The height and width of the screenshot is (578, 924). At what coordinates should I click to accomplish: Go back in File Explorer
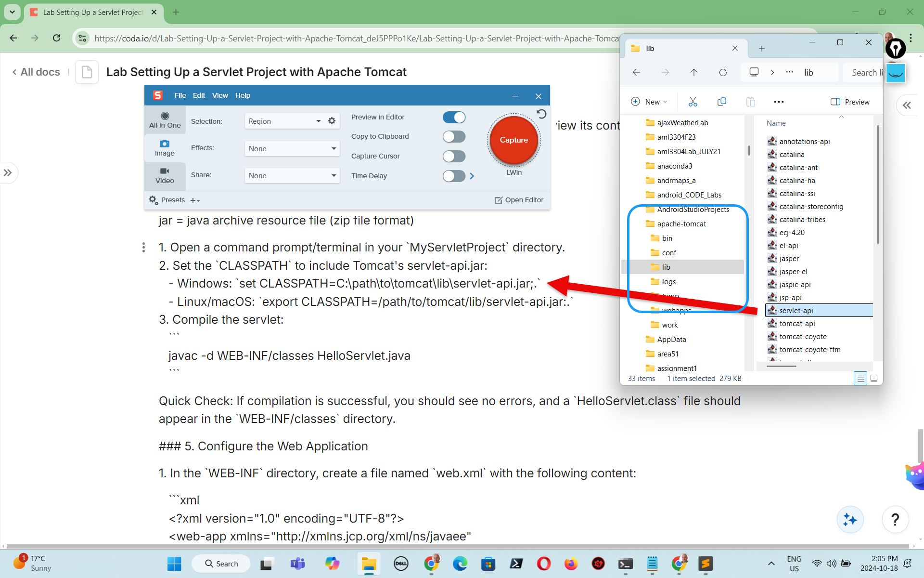tap(636, 72)
